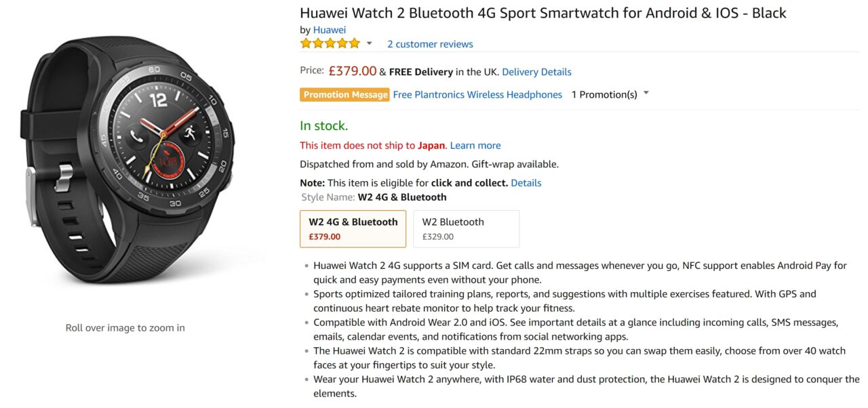This screenshot has width=868, height=408.
Task: Open Free Plantronics Wireless Headphones offer
Action: (477, 95)
